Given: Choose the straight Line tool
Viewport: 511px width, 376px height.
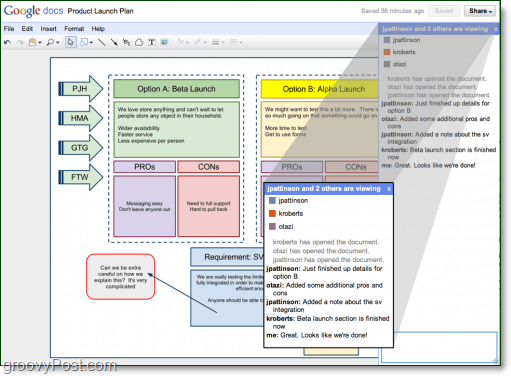Looking at the screenshot, I should coord(102,42).
